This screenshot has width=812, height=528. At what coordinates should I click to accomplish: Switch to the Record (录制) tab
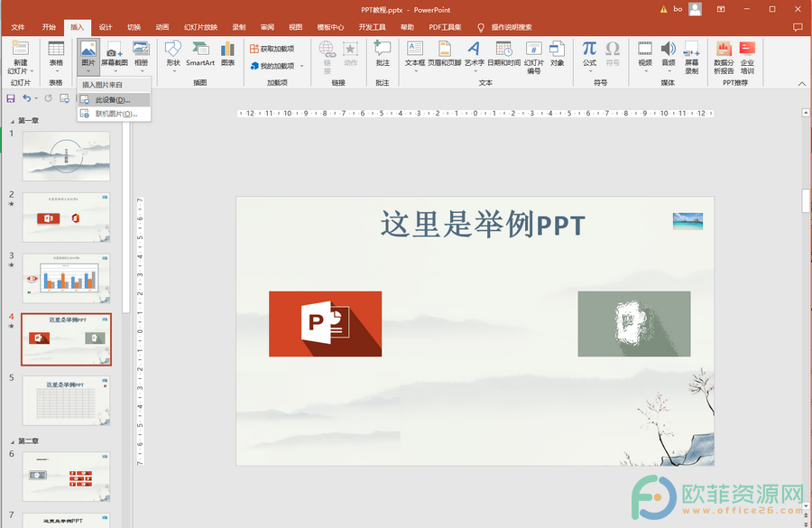tap(239, 27)
